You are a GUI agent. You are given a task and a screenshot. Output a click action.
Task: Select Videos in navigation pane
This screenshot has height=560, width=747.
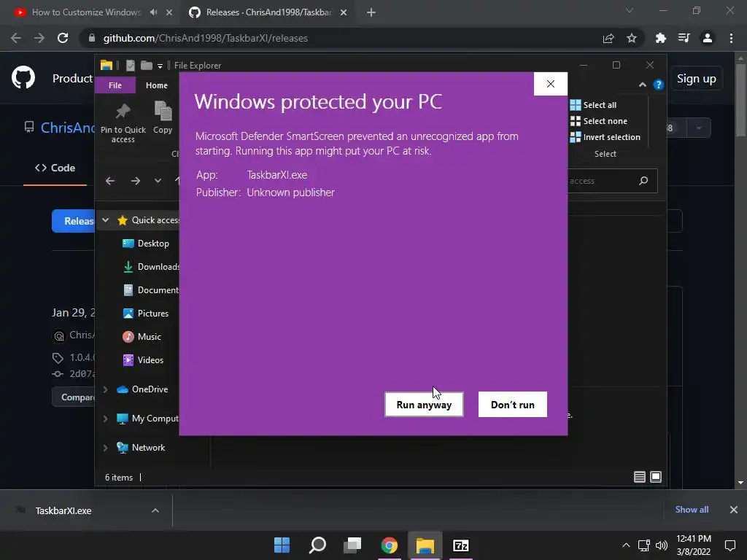click(143, 360)
